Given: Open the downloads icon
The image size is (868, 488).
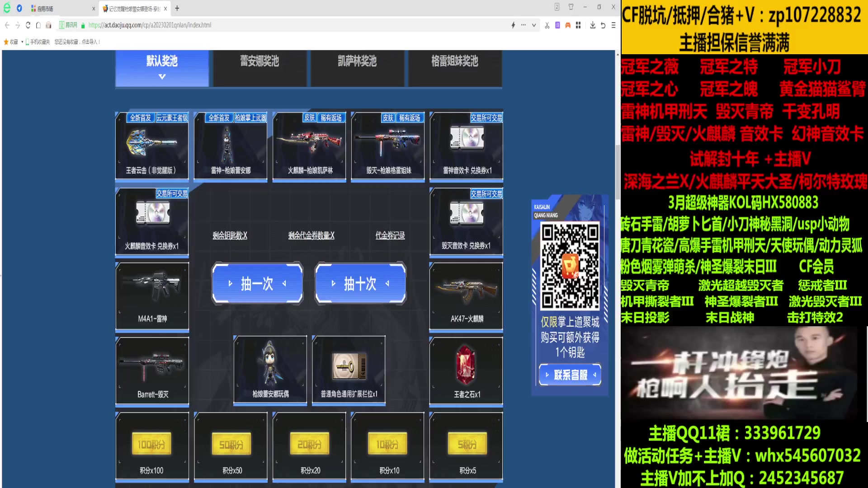Looking at the screenshot, I should click(x=593, y=25).
